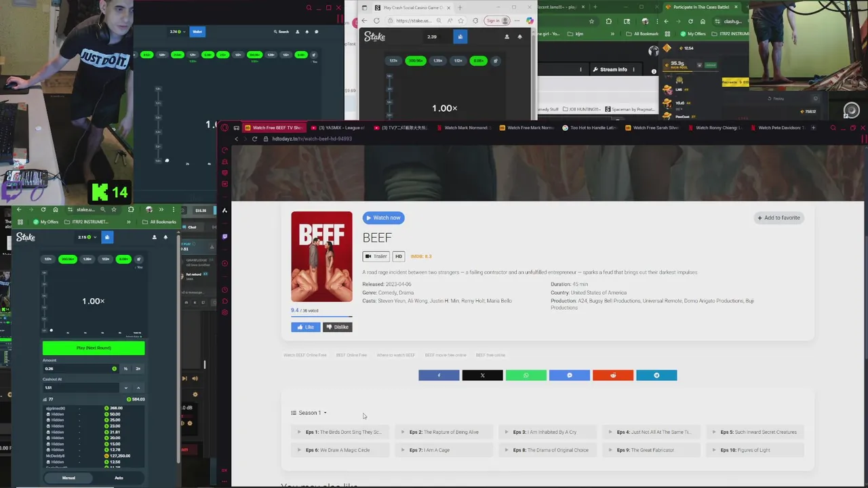Increase Cashout At with up chevron
Viewport: 868px width, 488px height.
[138, 388]
